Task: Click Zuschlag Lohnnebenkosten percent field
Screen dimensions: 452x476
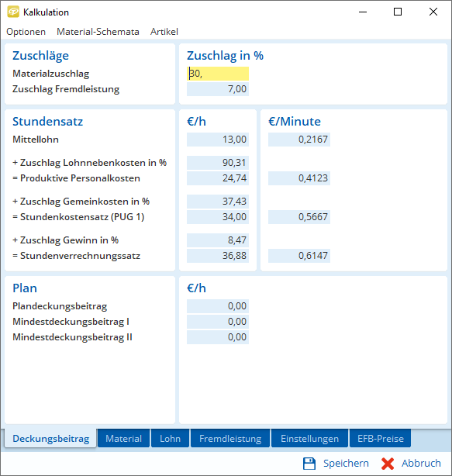Action: pos(218,163)
